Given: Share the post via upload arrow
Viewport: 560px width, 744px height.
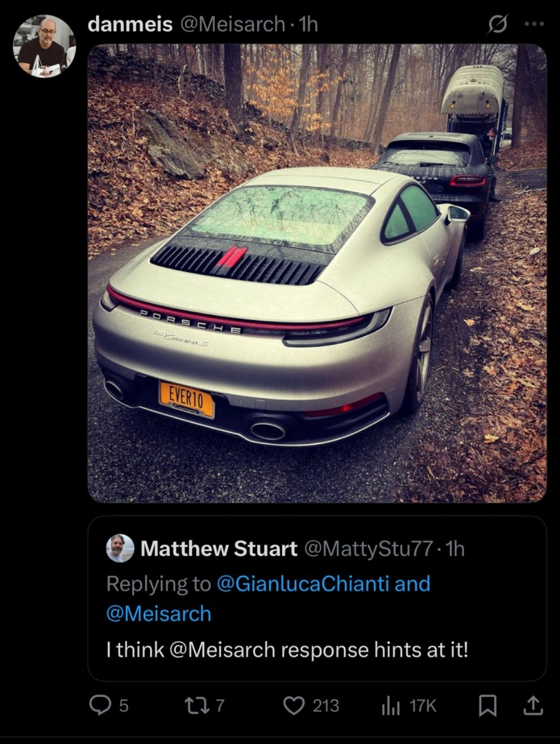Looking at the screenshot, I should [533, 706].
